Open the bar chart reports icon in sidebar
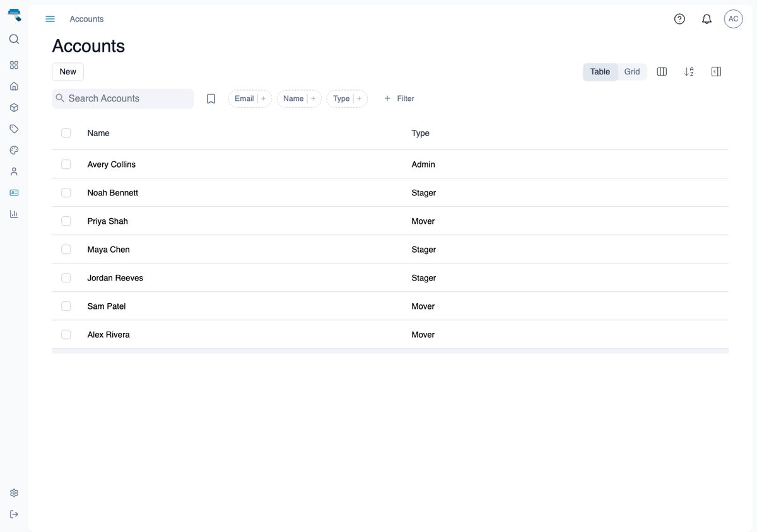 [14, 214]
